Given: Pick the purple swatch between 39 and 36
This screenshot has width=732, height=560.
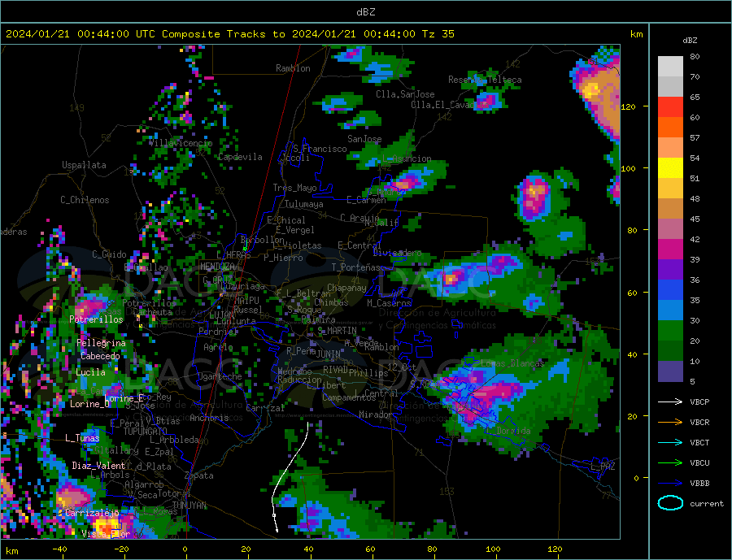Looking at the screenshot, I should pyautogui.click(x=670, y=270).
